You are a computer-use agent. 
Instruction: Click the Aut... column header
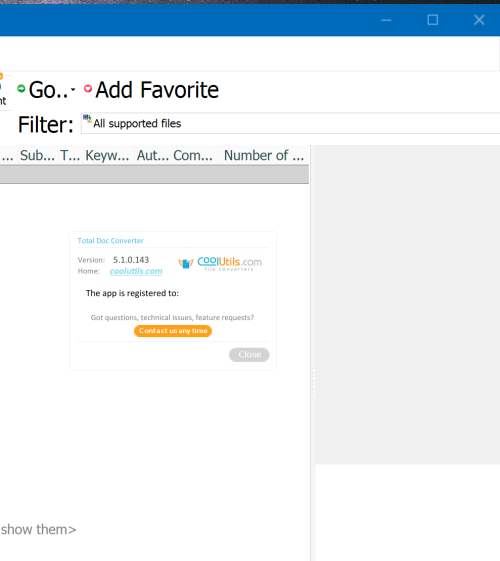153,155
